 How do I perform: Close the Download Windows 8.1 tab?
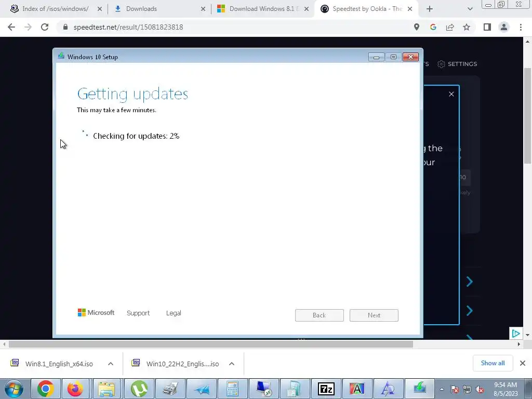tap(307, 9)
